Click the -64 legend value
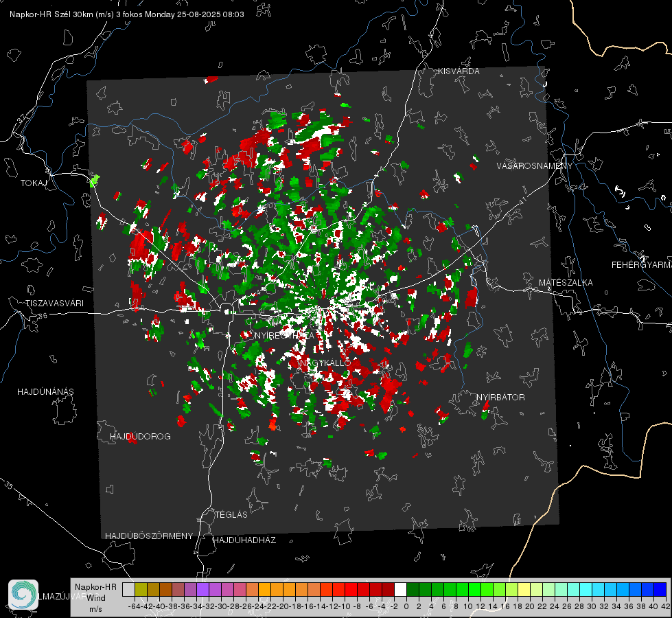 pyautogui.click(x=135, y=606)
